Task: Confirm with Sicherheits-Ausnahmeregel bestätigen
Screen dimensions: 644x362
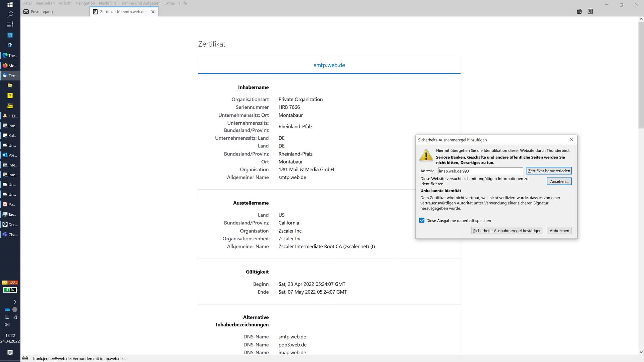Action: coord(507,231)
